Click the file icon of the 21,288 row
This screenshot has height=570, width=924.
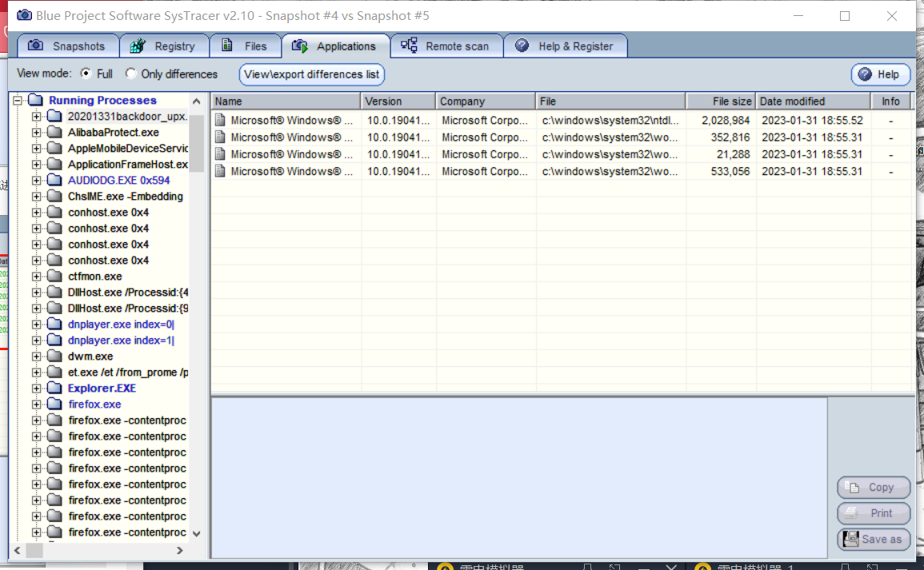(x=220, y=154)
